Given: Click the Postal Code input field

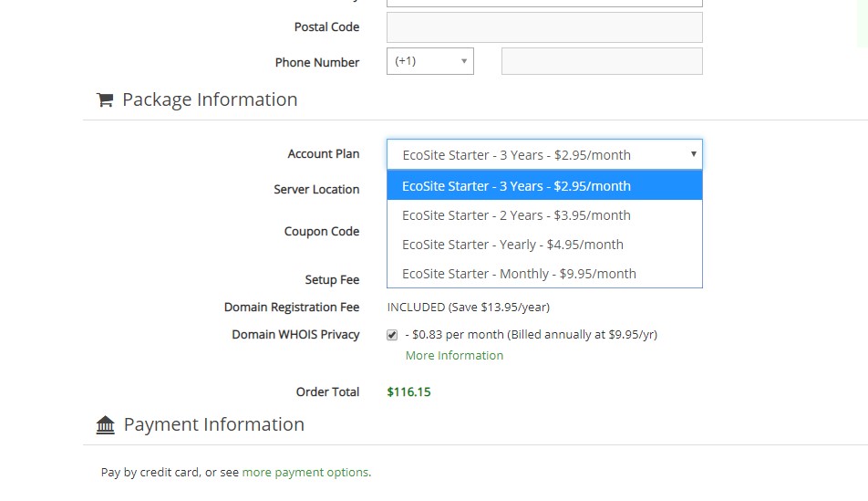Looking at the screenshot, I should coord(544,27).
